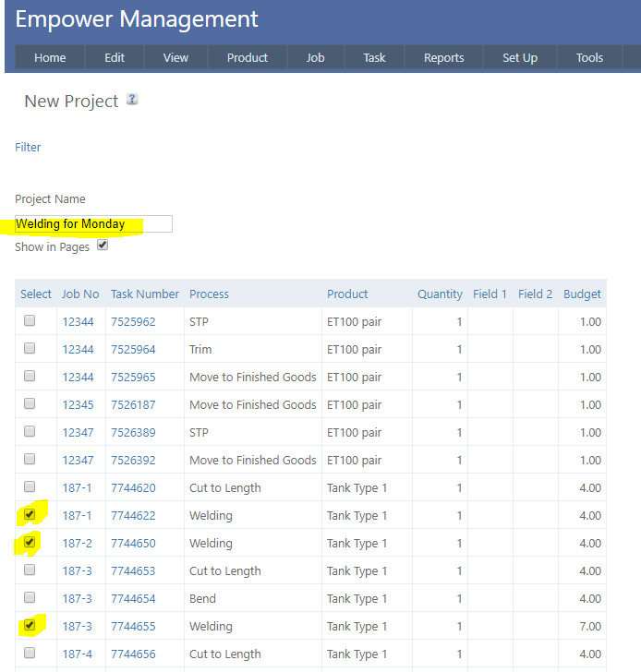Toggle the Show in Pages checkbox
Viewport: 641px width, 672px height.
pyautogui.click(x=103, y=246)
